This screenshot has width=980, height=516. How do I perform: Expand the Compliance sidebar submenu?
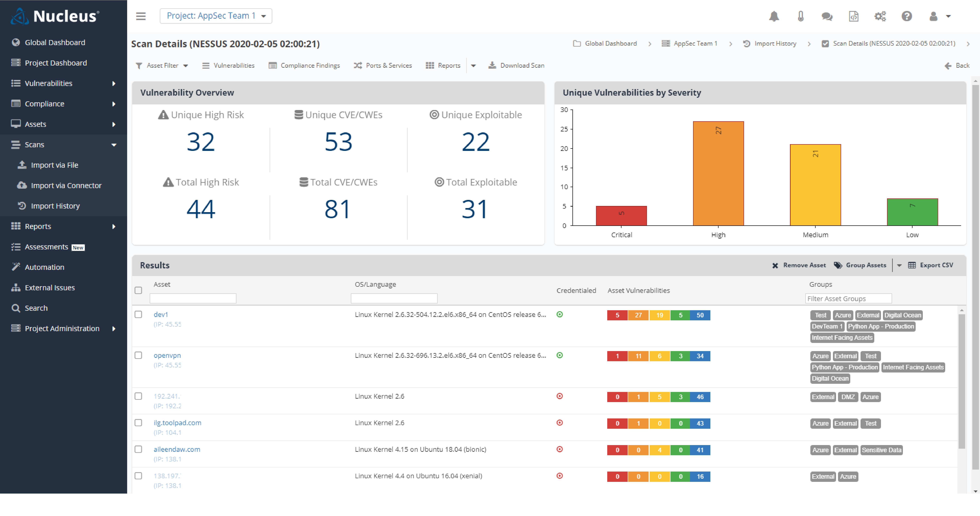(114, 104)
